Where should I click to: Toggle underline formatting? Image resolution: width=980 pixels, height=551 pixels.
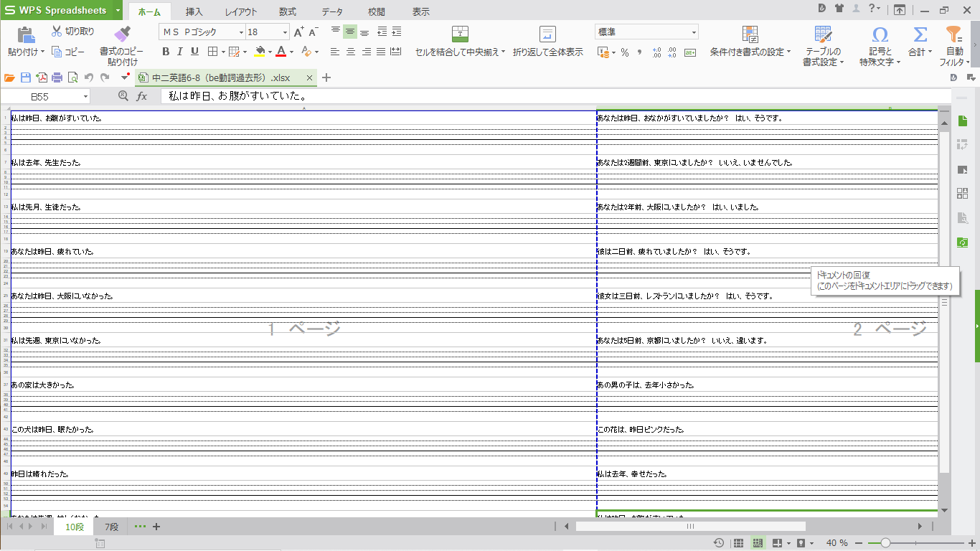pyautogui.click(x=194, y=52)
